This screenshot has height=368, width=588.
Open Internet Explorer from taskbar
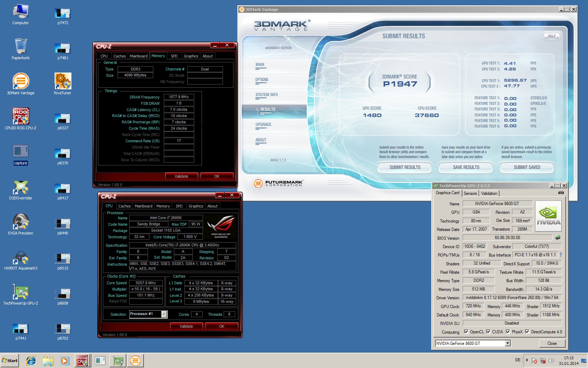point(31,360)
